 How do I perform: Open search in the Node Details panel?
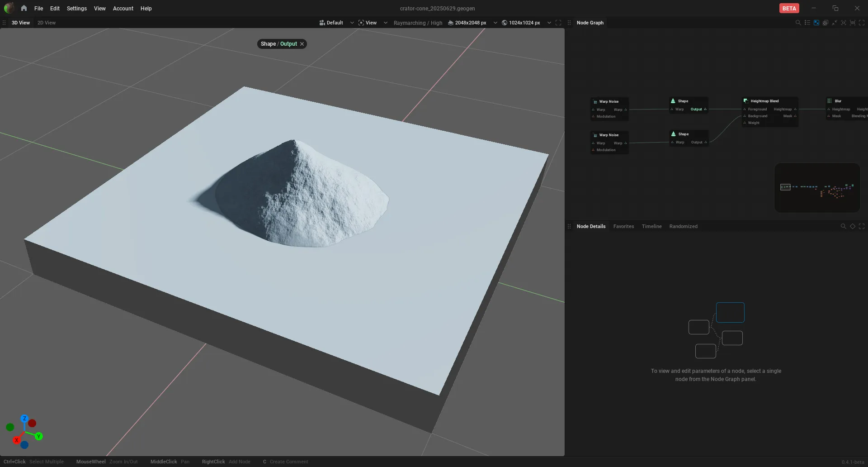tap(843, 226)
